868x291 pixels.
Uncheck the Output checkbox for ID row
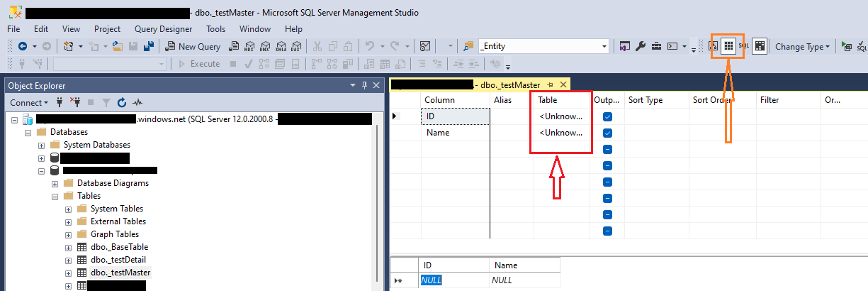(x=608, y=116)
